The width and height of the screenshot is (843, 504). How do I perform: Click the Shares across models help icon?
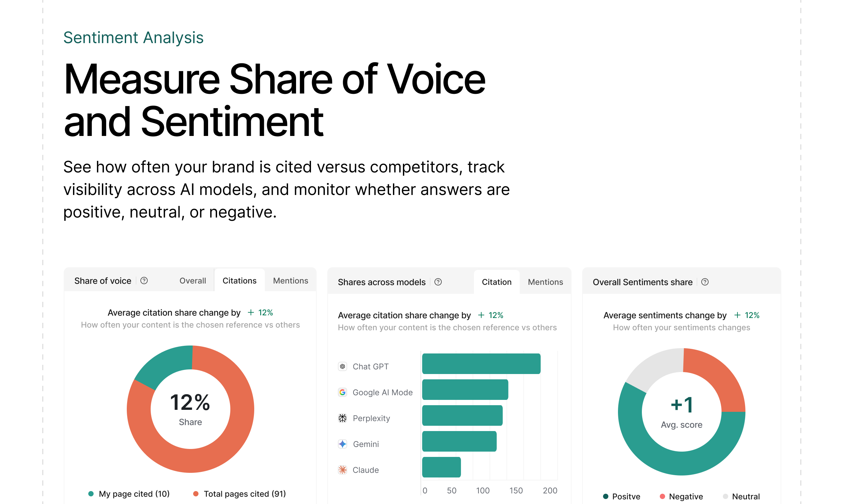click(x=438, y=282)
